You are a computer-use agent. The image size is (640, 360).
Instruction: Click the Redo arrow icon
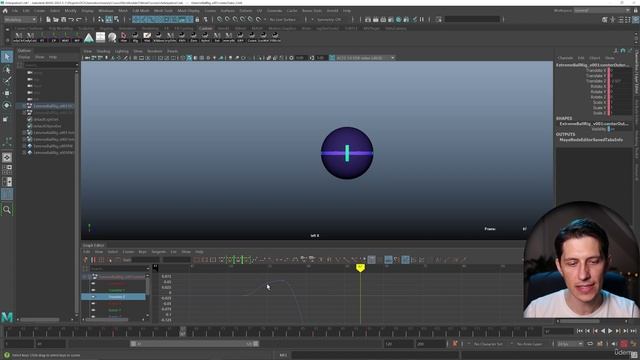79,19
